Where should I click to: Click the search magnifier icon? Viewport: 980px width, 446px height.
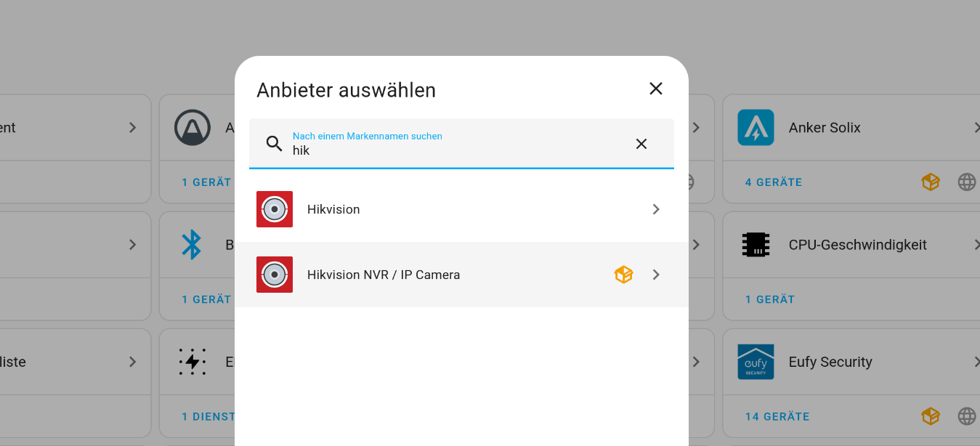[274, 144]
